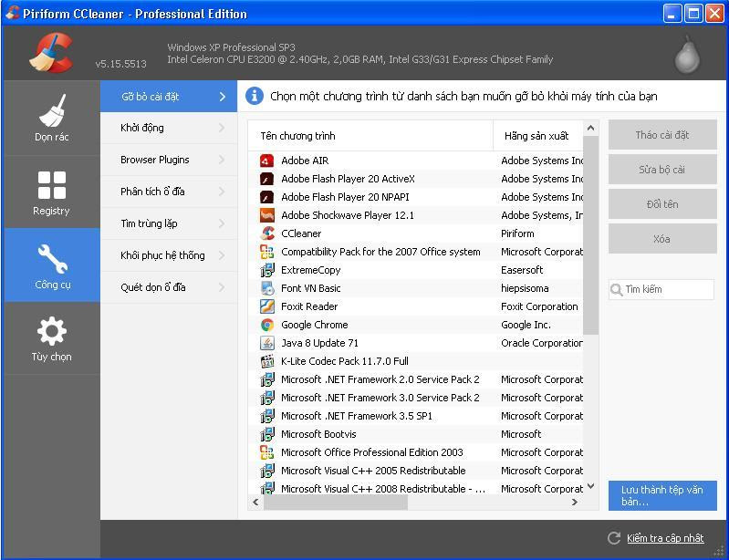Click the horizontal scrollbar right arrow
Screen dimensions: 729x560
click(x=575, y=502)
